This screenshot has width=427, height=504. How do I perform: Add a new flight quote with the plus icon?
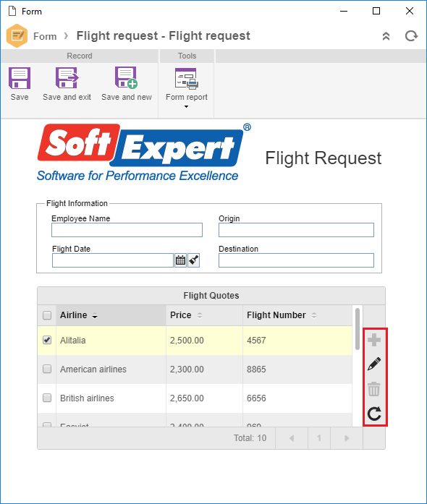click(x=374, y=340)
